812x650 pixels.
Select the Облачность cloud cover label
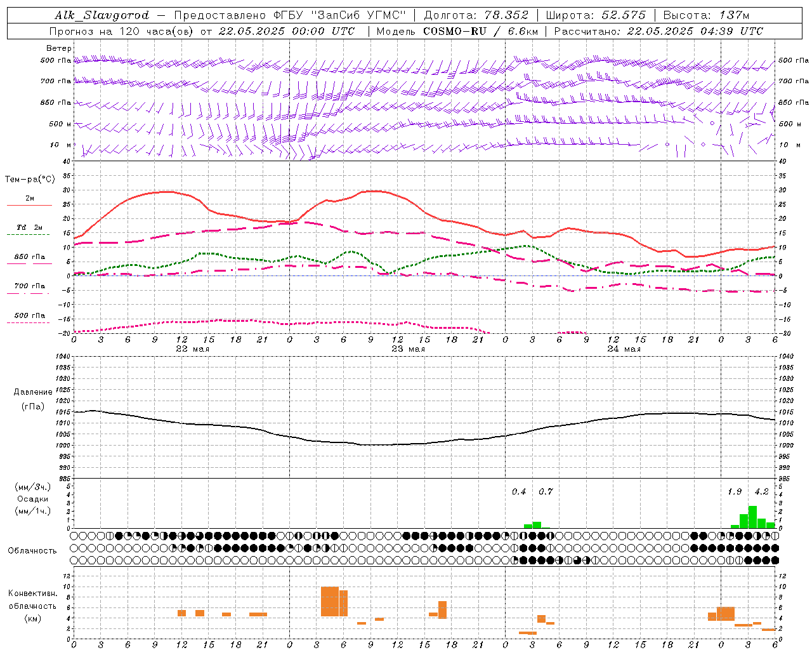click(x=32, y=551)
